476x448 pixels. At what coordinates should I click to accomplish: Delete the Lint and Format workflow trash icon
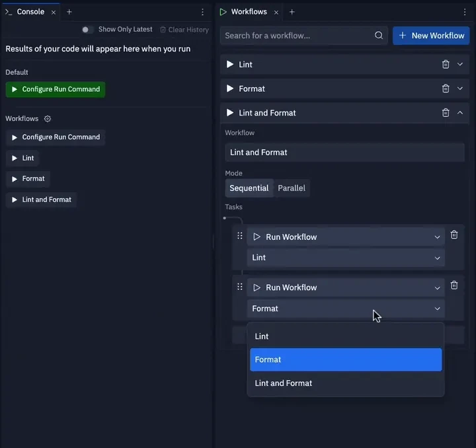pyautogui.click(x=446, y=112)
